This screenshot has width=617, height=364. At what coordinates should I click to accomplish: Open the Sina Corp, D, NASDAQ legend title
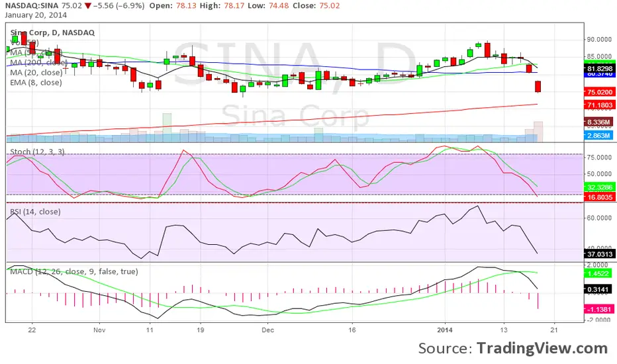coord(52,32)
